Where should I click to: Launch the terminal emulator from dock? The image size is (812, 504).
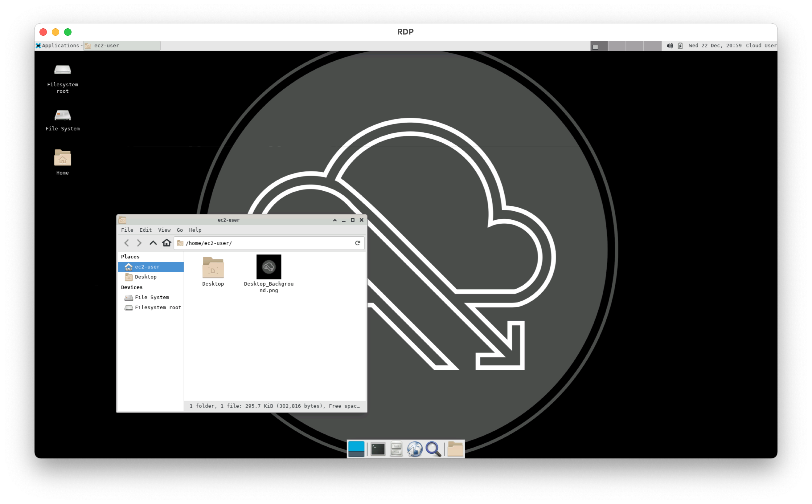(x=378, y=449)
